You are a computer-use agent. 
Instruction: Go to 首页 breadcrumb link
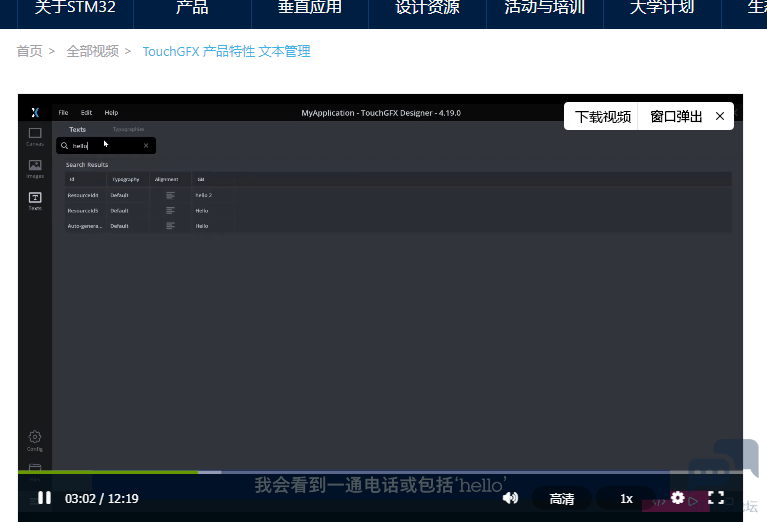point(29,51)
